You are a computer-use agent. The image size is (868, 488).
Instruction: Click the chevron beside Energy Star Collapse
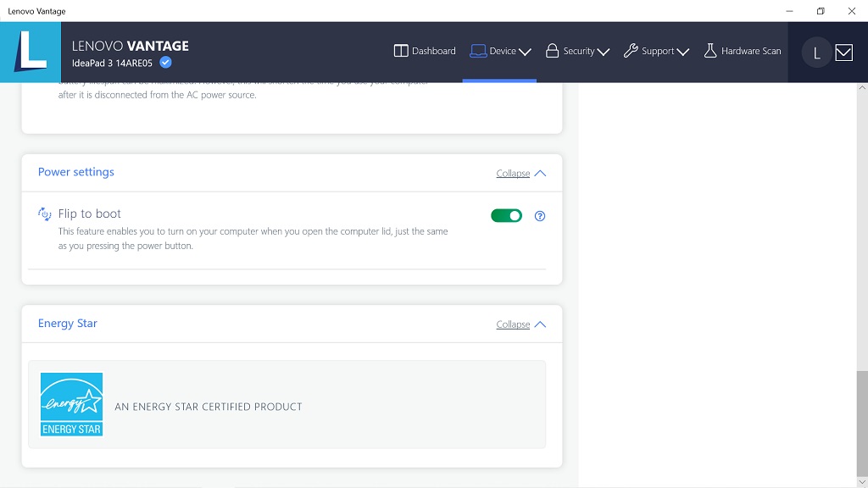coord(540,324)
